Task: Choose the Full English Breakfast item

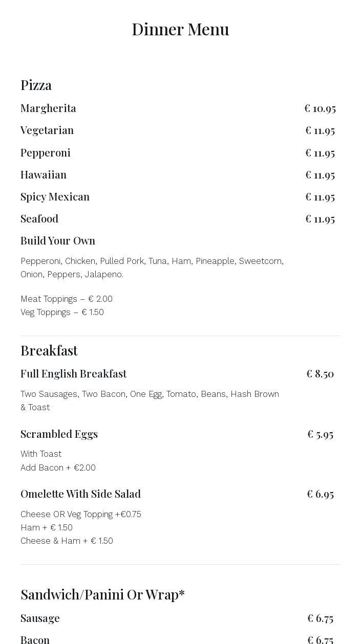Action: pos(73,374)
